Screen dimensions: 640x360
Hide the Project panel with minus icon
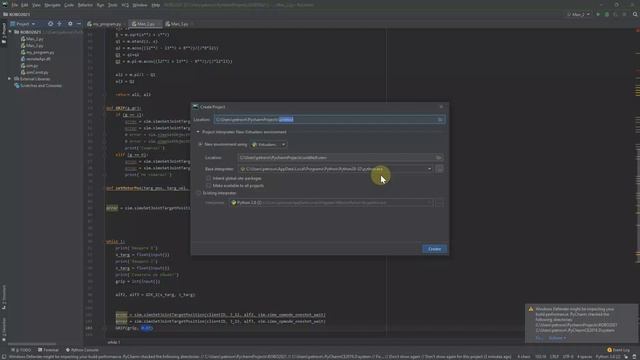(x=79, y=24)
